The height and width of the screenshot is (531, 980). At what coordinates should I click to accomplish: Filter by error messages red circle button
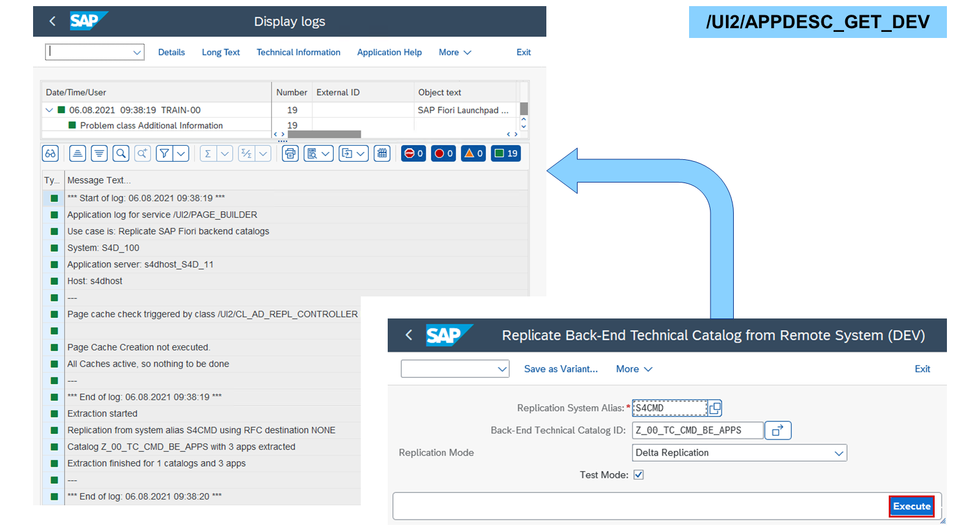point(443,153)
